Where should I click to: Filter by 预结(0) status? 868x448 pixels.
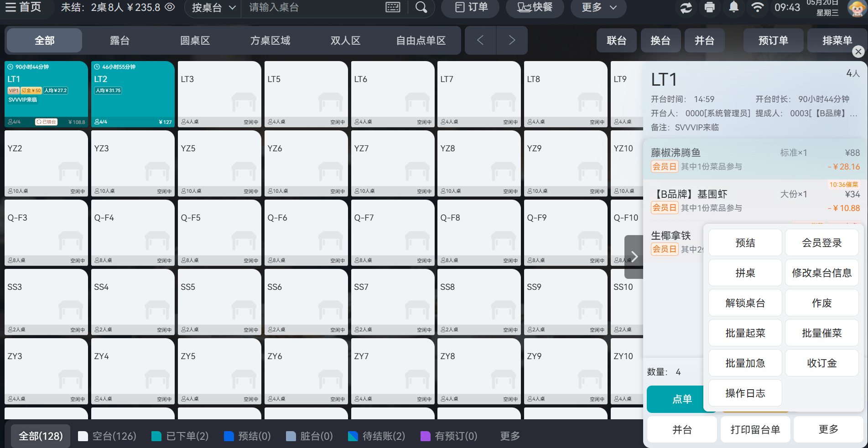tap(247, 436)
